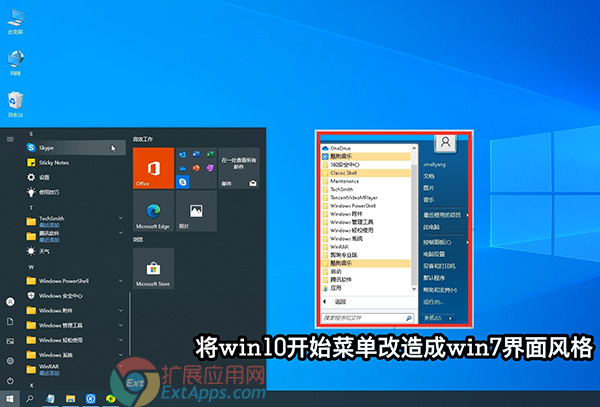Expand the Start menu hamburger icon
Screen dimensions: 600x407
(x=10, y=139)
